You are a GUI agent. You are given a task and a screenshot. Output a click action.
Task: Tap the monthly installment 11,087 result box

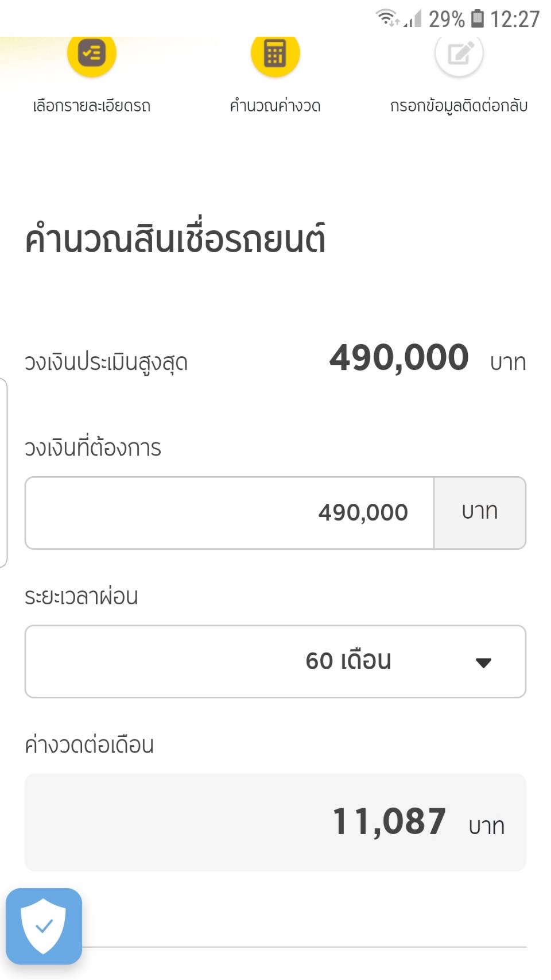pos(275,822)
